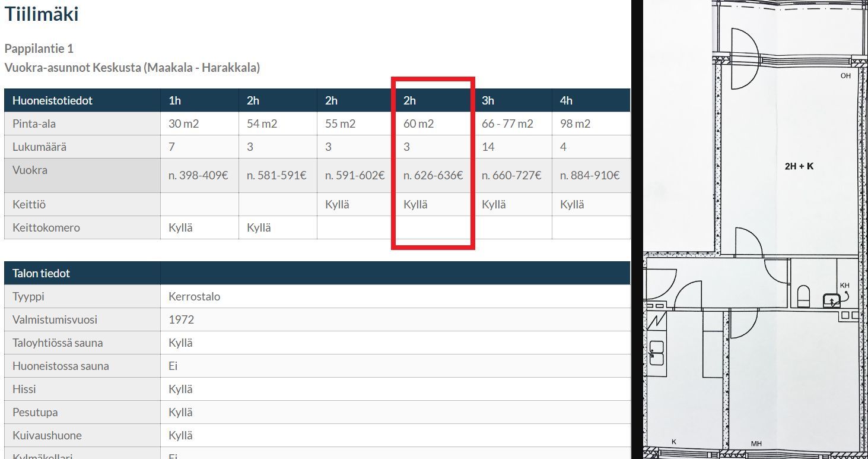This screenshot has height=459, width=868.
Task: Select the 4h column header
Action: (x=566, y=100)
